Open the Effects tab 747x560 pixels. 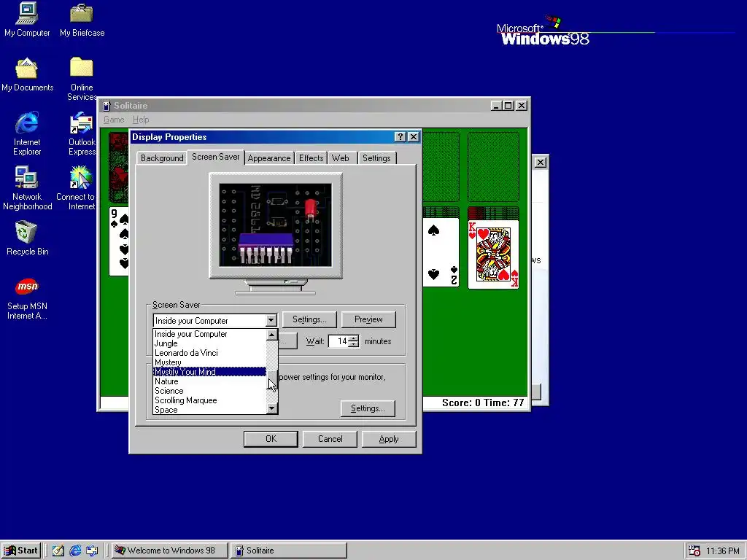point(311,158)
